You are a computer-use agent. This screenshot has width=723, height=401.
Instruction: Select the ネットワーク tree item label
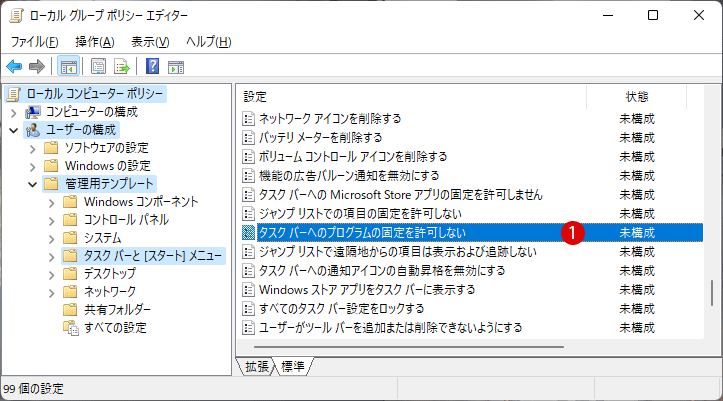click(x=110, y=292)
